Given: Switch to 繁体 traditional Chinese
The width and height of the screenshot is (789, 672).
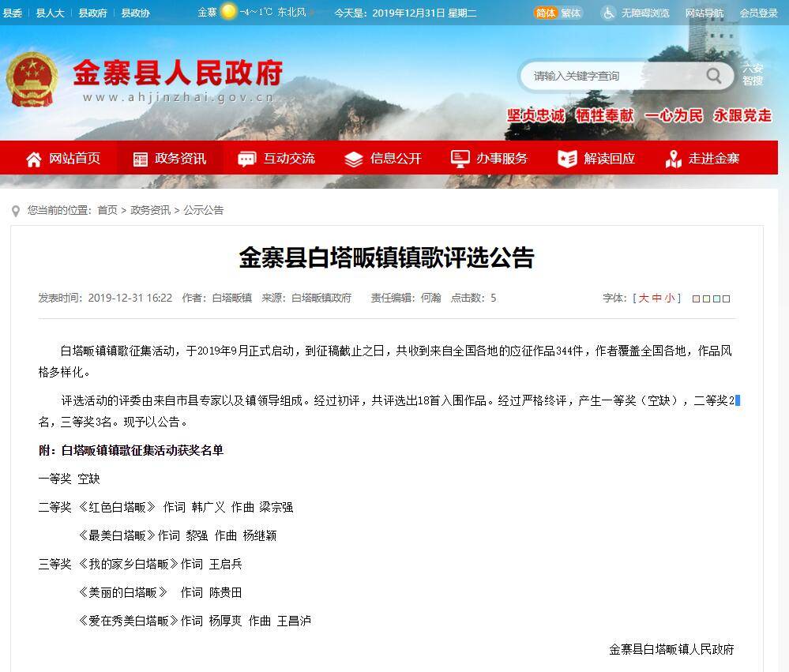Looking at the screenshot, I should pos(570,13).
